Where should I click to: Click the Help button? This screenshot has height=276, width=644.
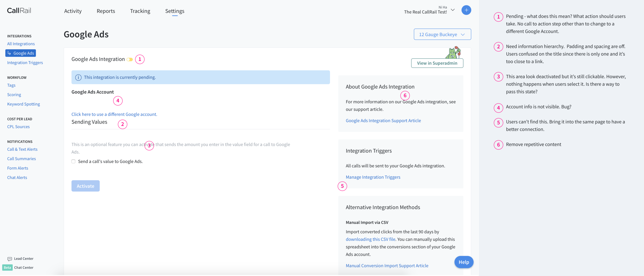pos(464,262)
